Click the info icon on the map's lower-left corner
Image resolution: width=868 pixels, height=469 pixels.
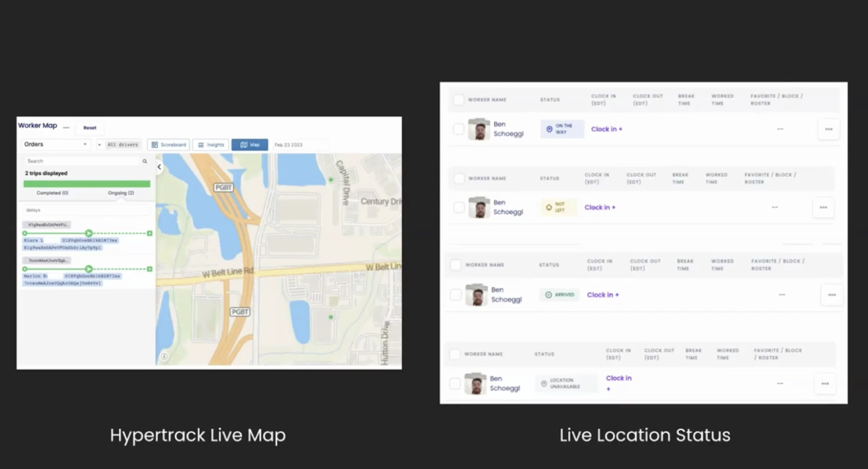164,357
